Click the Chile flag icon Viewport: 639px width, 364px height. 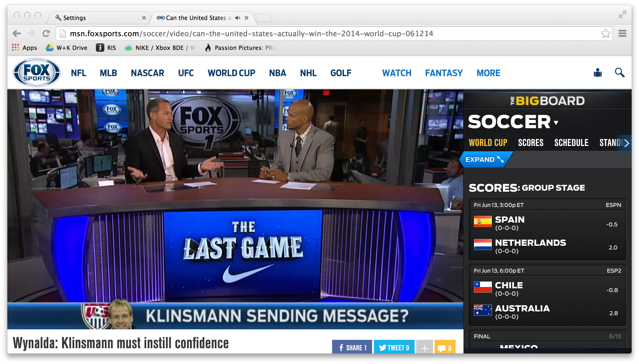(483, 287)
